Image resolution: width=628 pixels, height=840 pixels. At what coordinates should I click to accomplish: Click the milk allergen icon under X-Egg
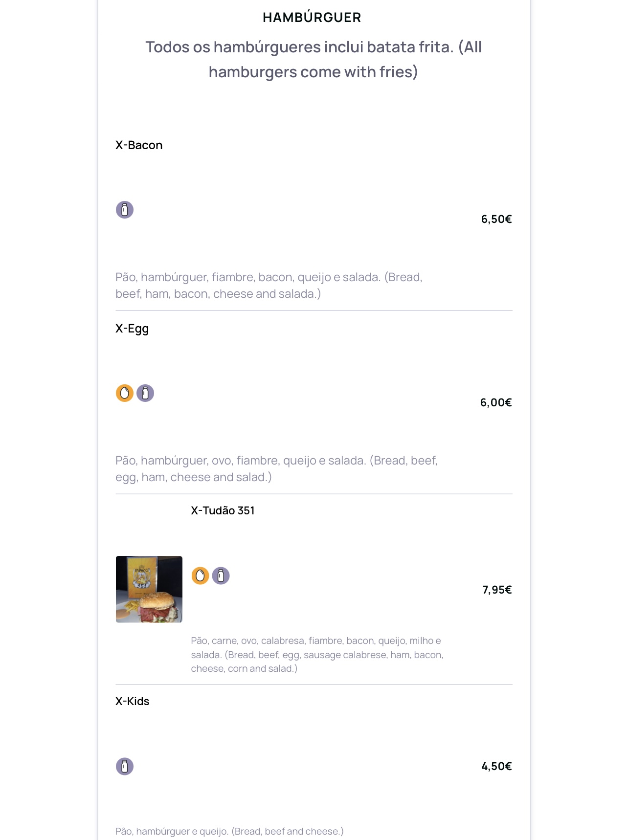click(x=145, y=393)
